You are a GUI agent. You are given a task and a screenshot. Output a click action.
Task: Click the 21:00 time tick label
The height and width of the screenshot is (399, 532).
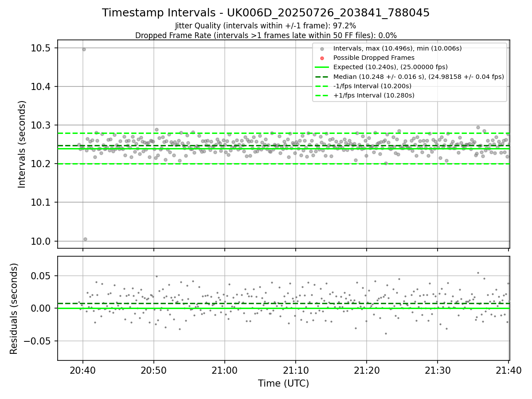click(x=225, y=371)
